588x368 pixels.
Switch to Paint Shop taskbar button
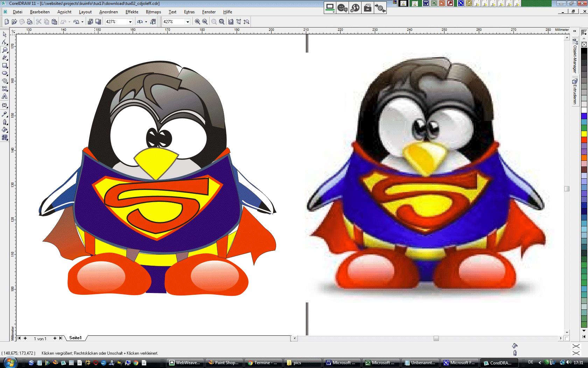click(x=224, y=363)
